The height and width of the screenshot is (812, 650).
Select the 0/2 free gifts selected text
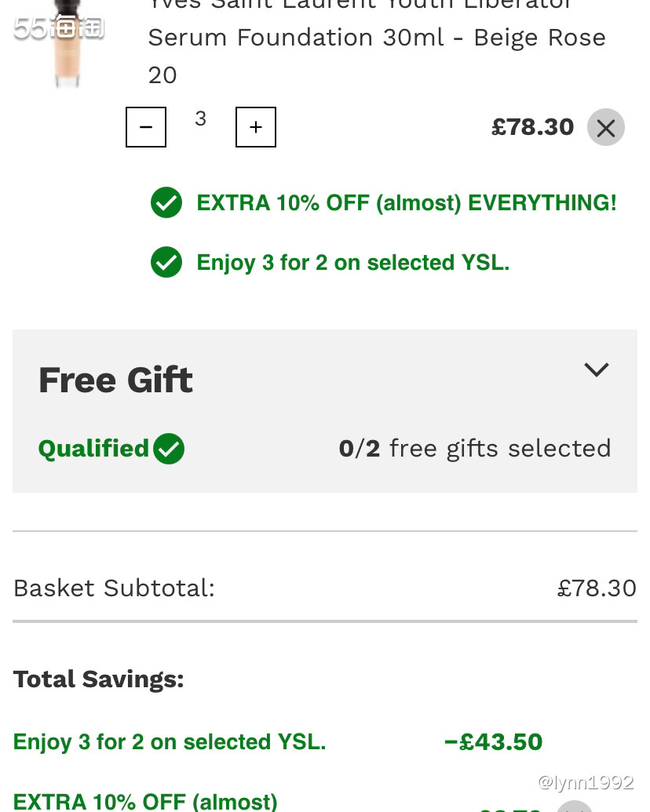pos(474,449)
